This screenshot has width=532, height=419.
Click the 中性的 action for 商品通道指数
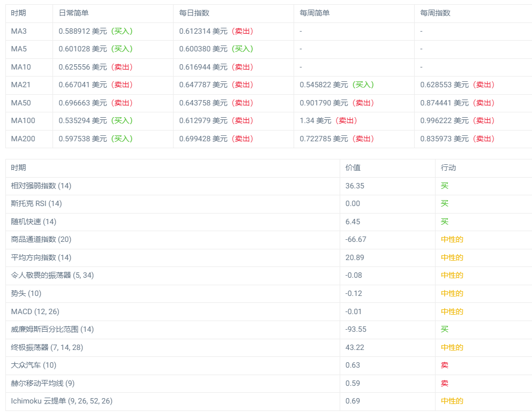coord(452,239)
